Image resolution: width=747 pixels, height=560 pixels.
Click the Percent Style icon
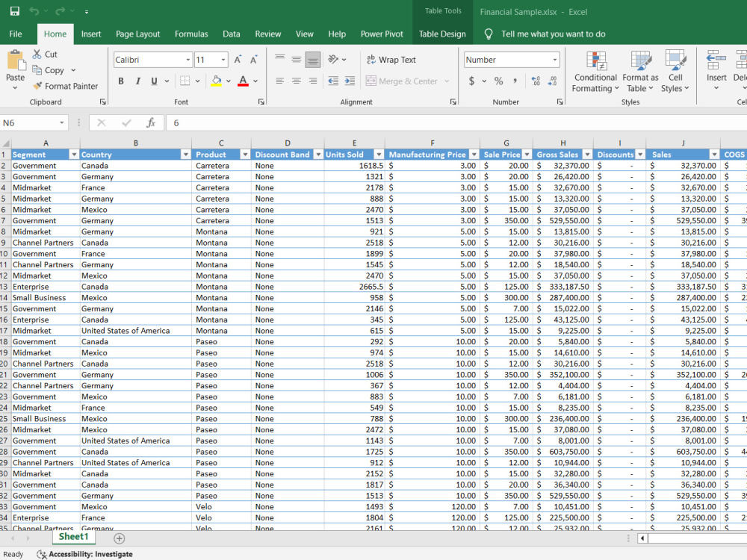click(499, 81)
